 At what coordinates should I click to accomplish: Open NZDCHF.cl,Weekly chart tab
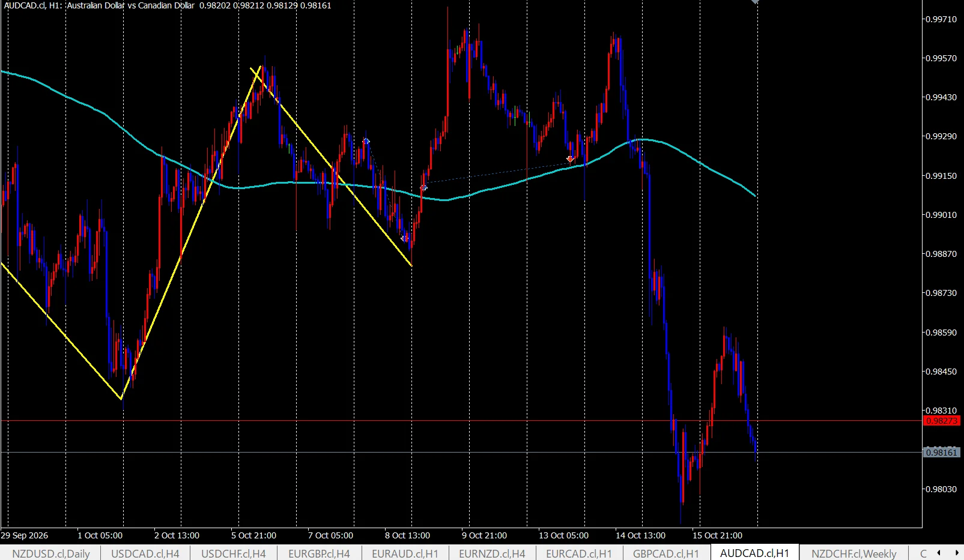coord(854,553)
